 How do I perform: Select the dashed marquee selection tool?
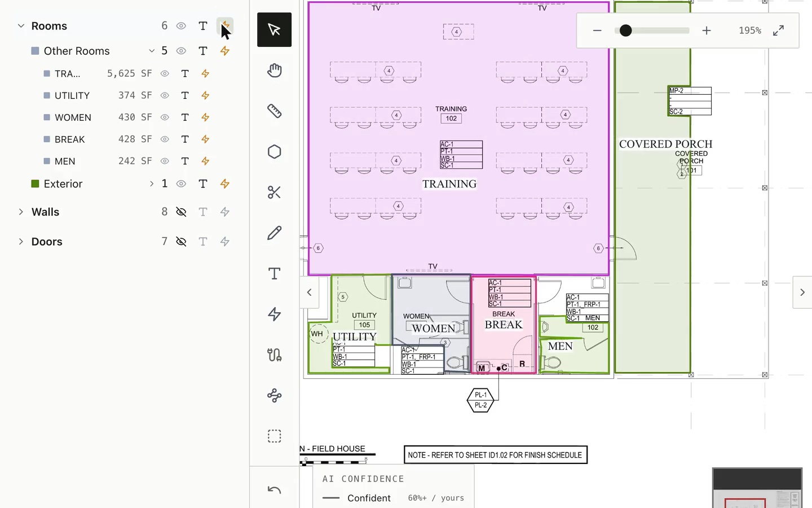[x=274, y=436]
